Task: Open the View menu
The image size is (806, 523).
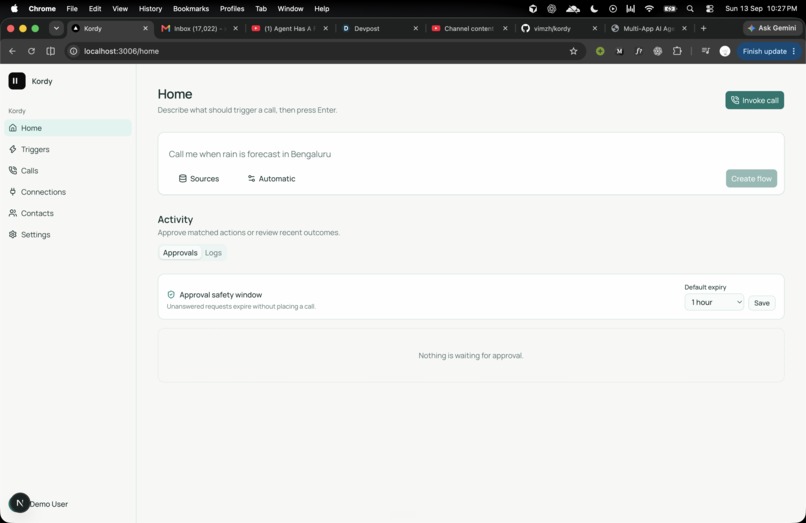Action: [120, 8]
